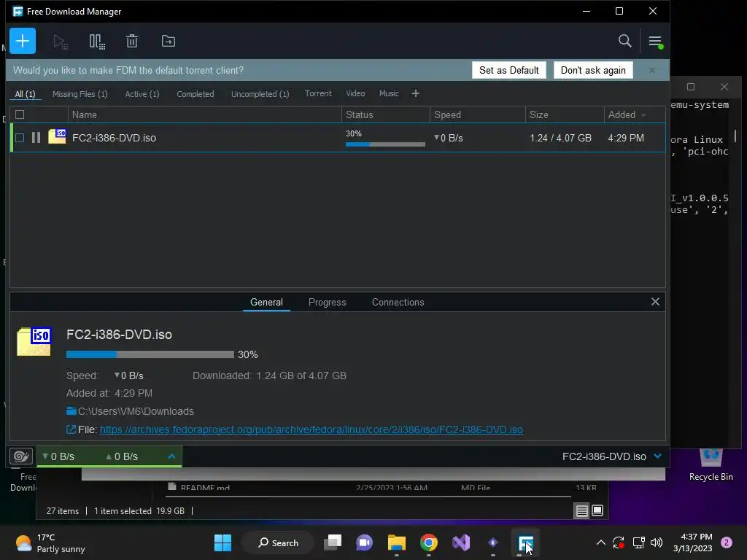Viewport: 747px width, 560px height.
Task: Show Completed downloads tab
Action: [196, 94]
